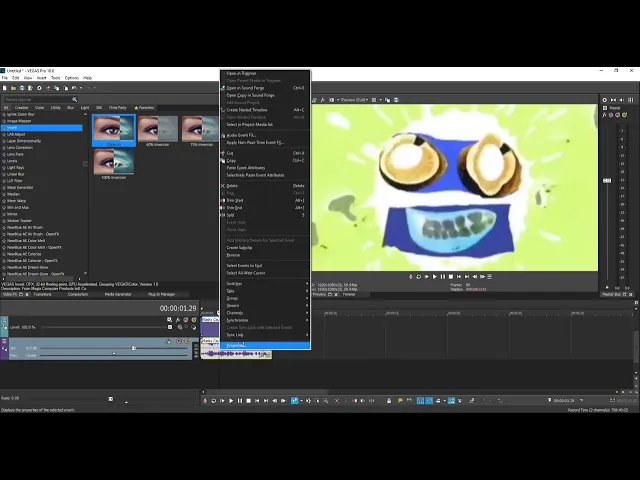
Task: Select the 50% Inversion preset thumbnail
Action: pyautogui.click(x=158, y=131)
